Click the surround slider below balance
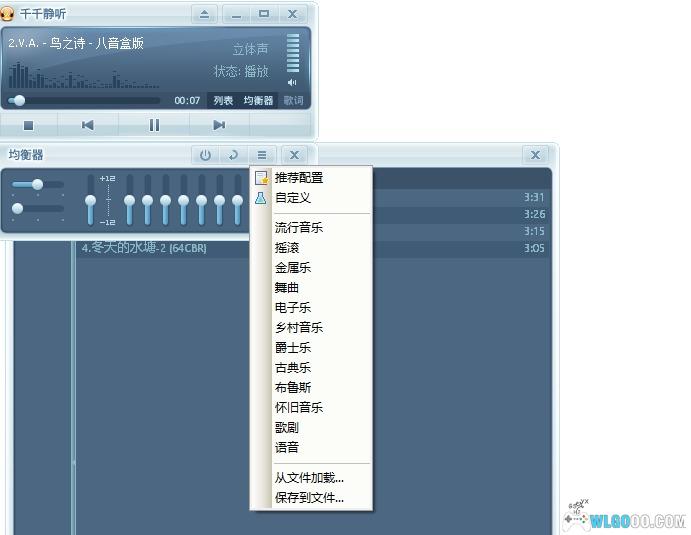Image resolution: width=691 pixels, height=535 pixels. [38, 208]
